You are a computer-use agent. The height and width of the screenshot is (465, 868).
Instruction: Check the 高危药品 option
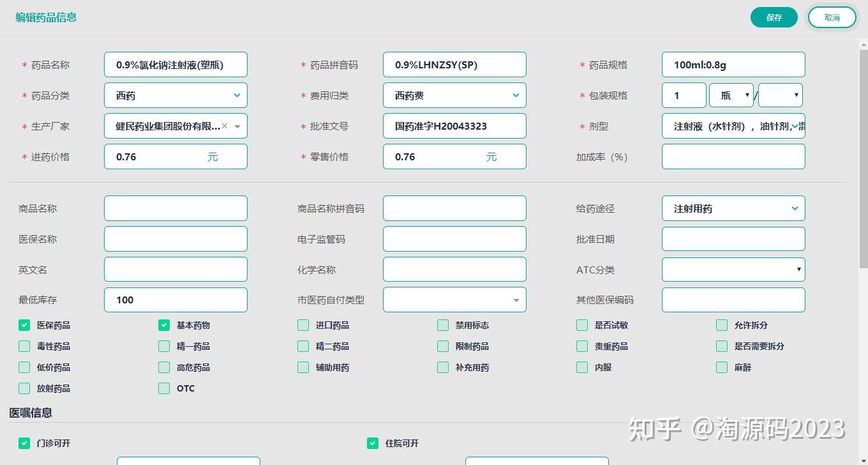163,367
